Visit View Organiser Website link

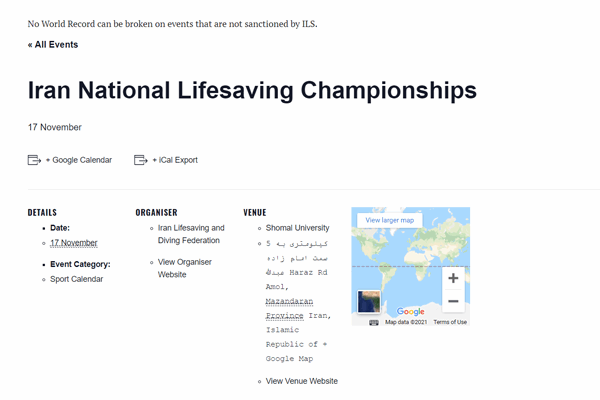point(185,268)
